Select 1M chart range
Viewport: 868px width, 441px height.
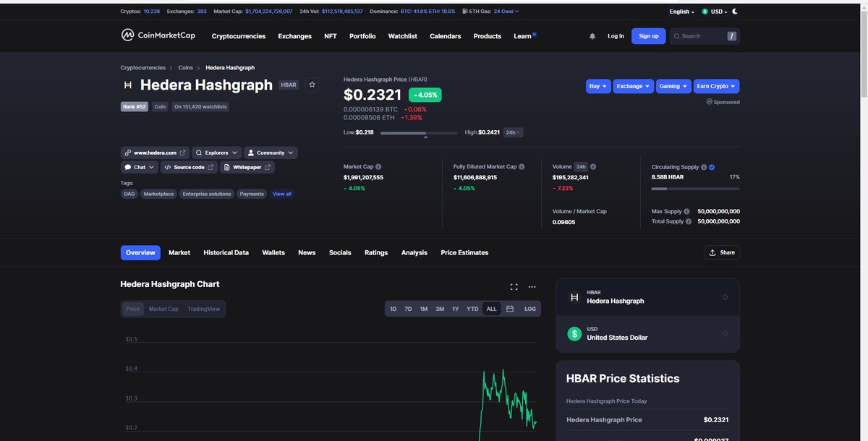[x=424, y=309]
